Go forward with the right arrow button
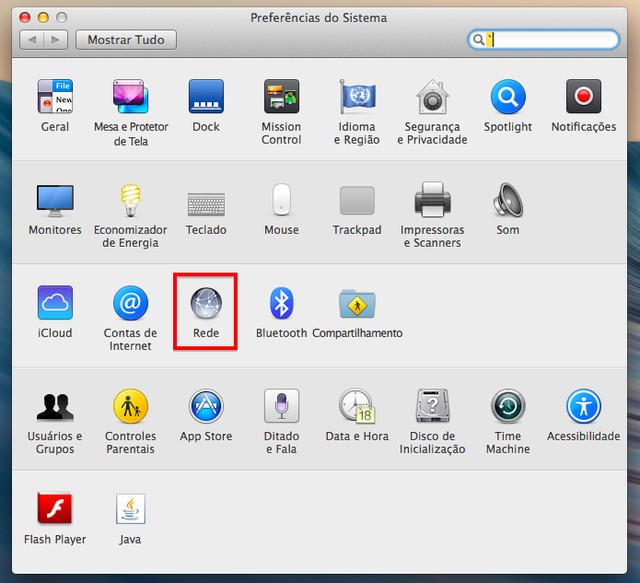 tap(56, 40)
